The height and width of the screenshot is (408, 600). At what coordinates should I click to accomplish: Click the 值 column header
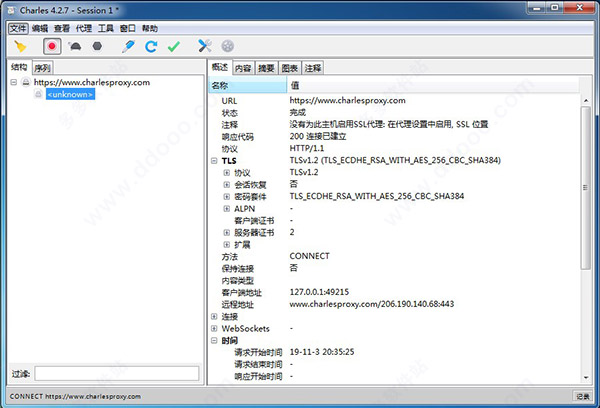[433, 85]
